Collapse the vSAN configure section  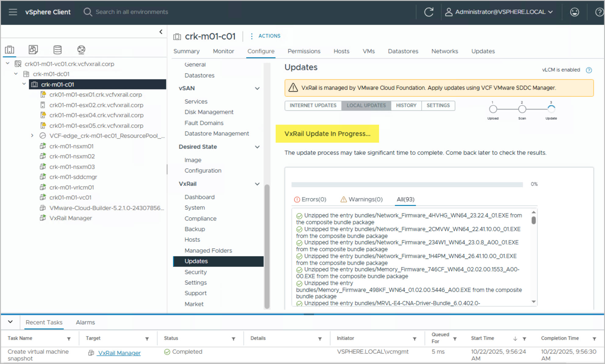coord(257,88)
